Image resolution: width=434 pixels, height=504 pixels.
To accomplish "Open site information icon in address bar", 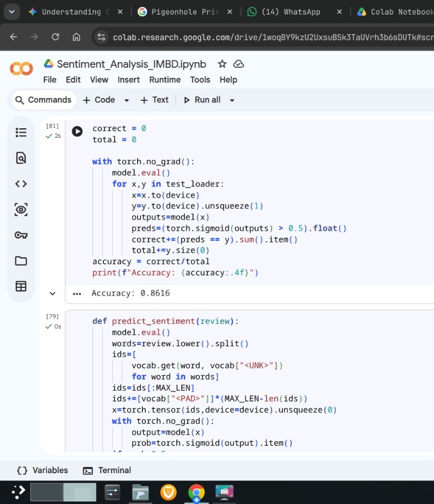I will pyautogui.click(x=101, y=38).
